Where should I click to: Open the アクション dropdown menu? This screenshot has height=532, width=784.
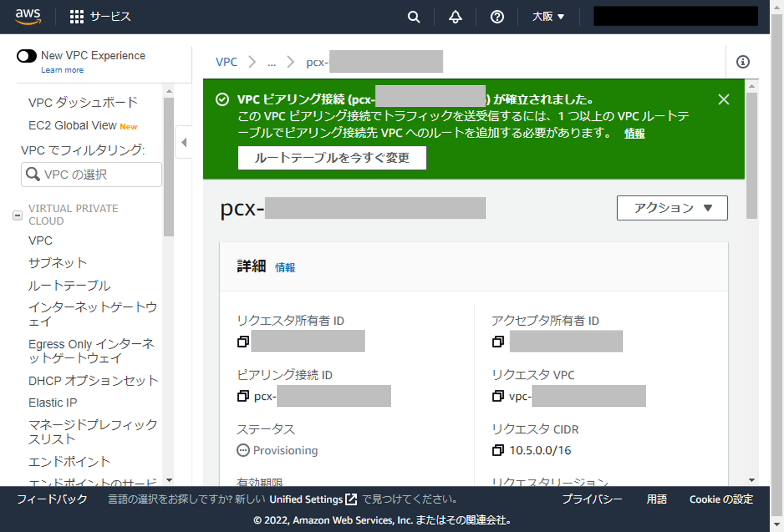672,208
